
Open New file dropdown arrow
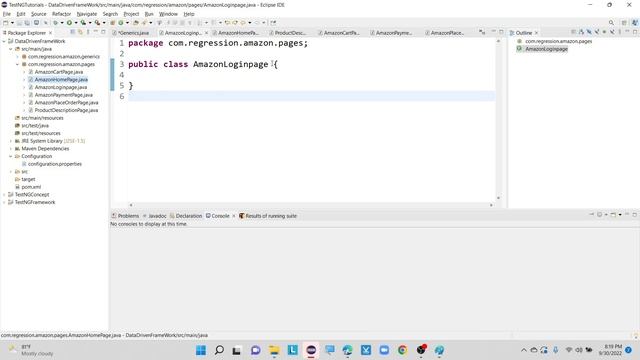[x=12, y=23]
